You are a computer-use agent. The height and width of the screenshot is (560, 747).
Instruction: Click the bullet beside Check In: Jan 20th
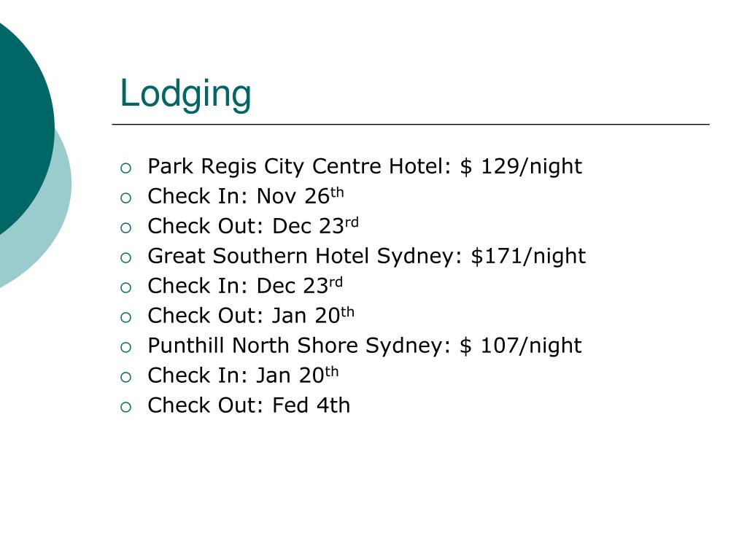click(x=126, y=377)
